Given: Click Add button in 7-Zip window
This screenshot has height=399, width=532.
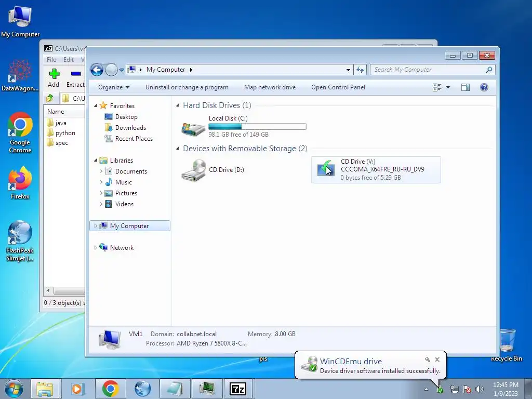Looking at the screenshot, I should [x=54, y=78].
